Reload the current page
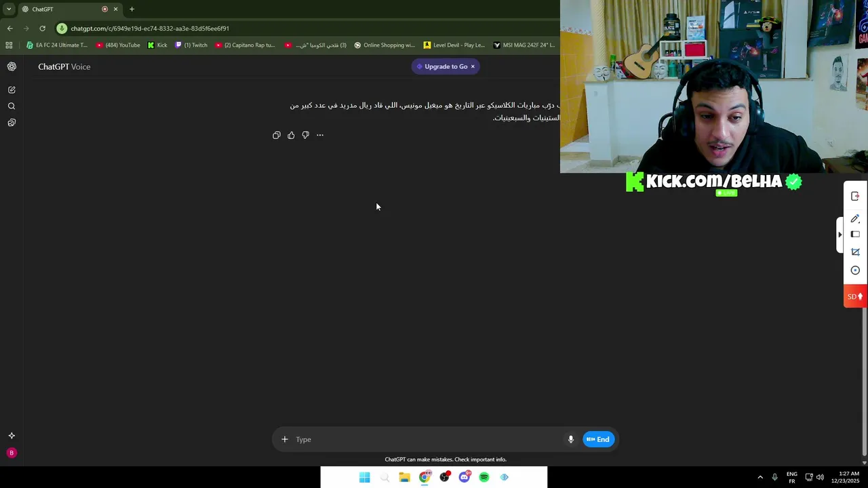The height and width of the screenshot is (488, 868). click(42, 28)
